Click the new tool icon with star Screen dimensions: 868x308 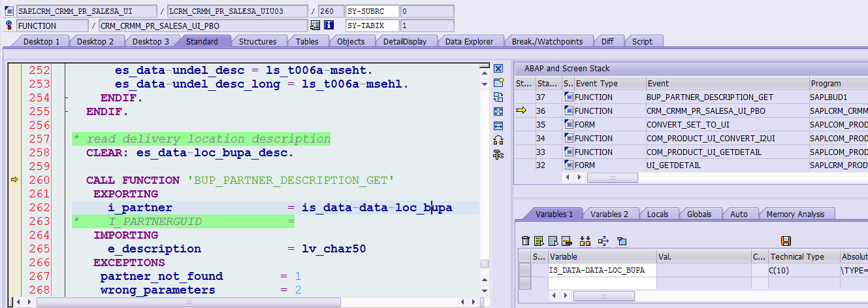point(498,82)
